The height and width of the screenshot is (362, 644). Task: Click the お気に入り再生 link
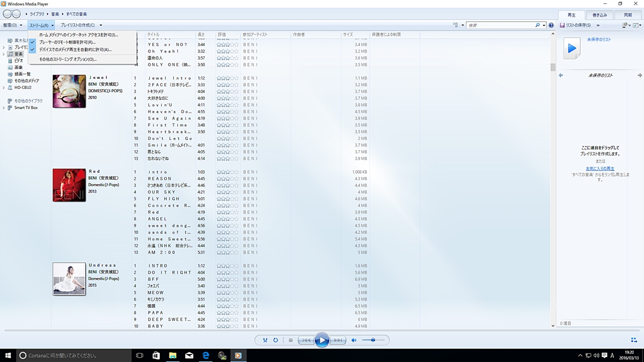(x=600, y=168)
